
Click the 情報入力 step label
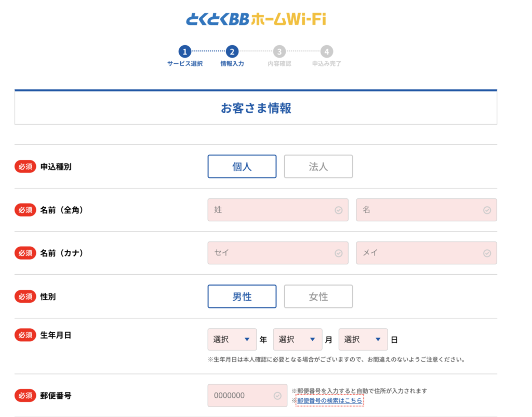pyautogui.click(x=232, y=64)
